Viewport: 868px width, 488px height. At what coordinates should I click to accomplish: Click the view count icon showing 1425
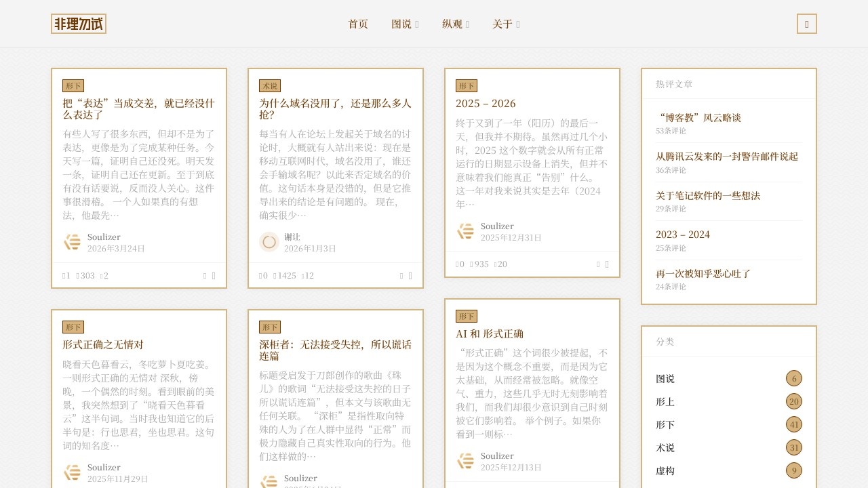pos(277,276)
